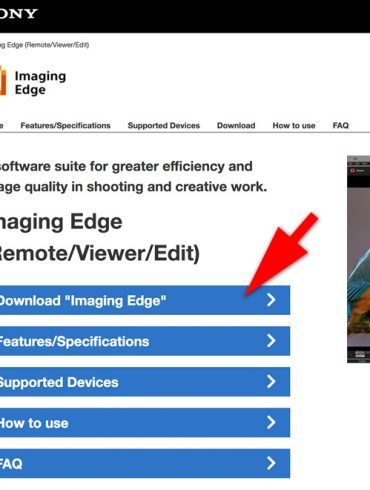Click the blue Features/Specifications button

(145, 341)
